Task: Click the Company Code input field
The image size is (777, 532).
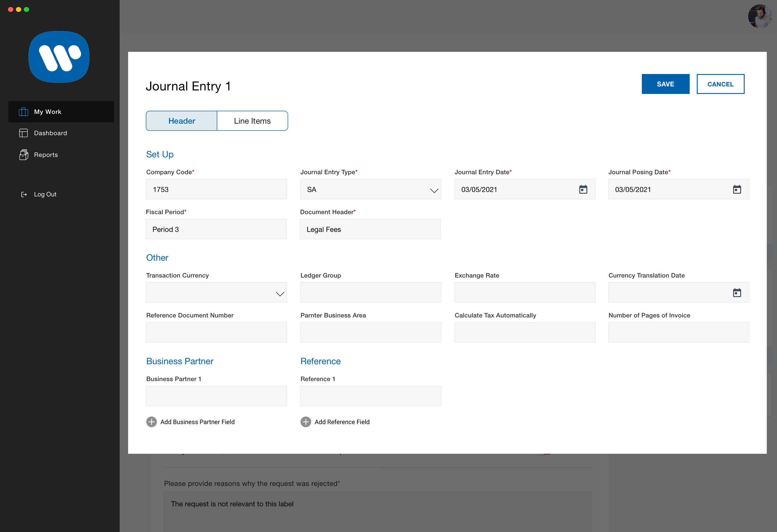Action: (x=216, y=189)
